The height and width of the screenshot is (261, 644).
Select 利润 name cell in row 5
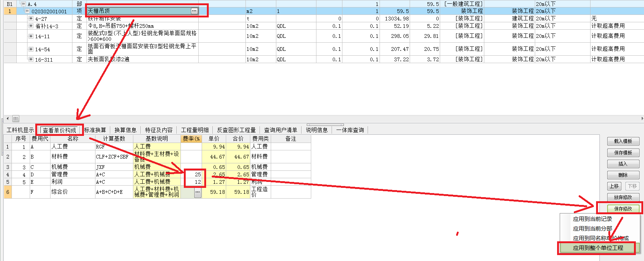click(73, 182)
